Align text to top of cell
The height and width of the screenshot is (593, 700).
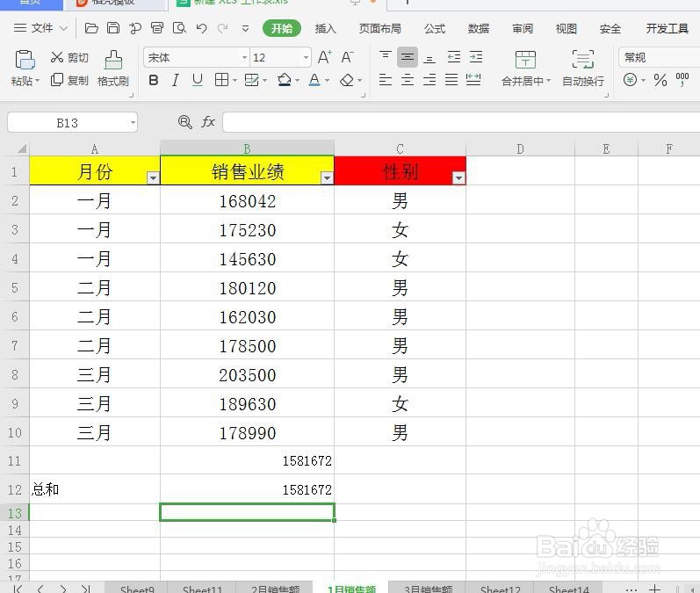(x=386, y=57)
